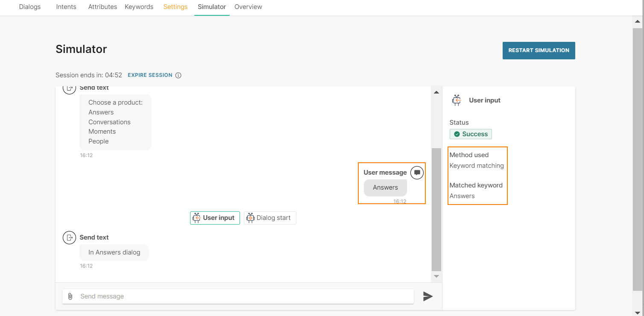Click the Matched keyword Answers value

coord(462,196)
